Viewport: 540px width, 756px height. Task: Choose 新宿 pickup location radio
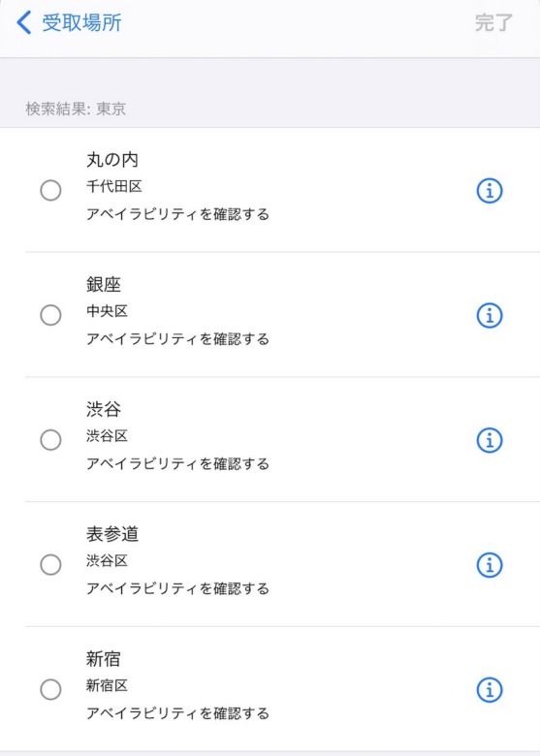point(50,689)
